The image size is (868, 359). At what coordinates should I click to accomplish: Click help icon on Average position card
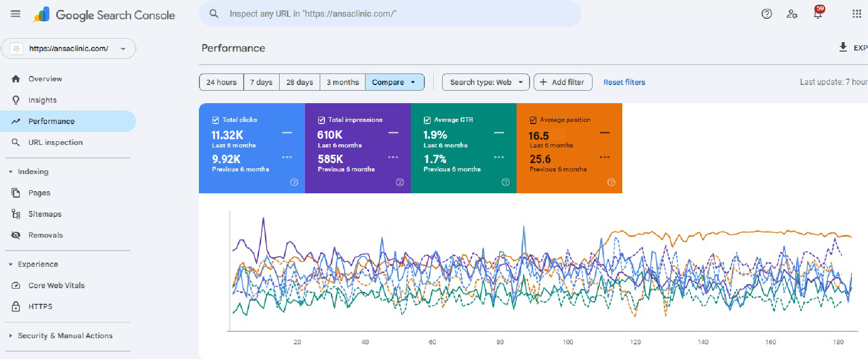click(x=611, y=182)
